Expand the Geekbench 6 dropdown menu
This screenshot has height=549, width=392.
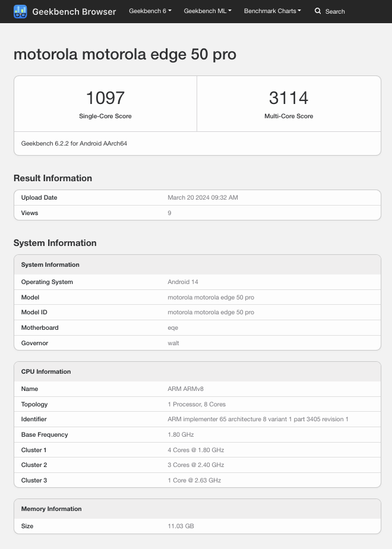[x=150, y=11]
